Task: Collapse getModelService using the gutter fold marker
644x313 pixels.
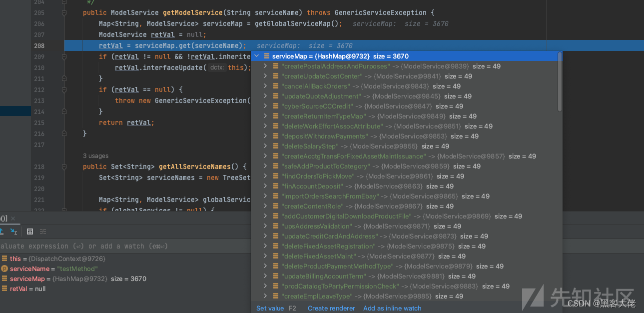Action: [63, 12]
